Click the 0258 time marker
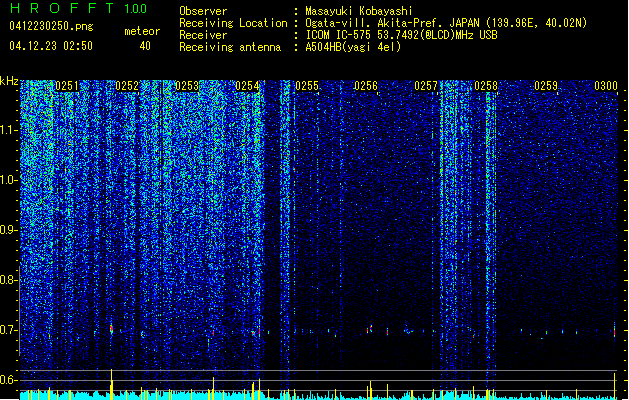This screenshot has width=629, height=400. [486, 86]
